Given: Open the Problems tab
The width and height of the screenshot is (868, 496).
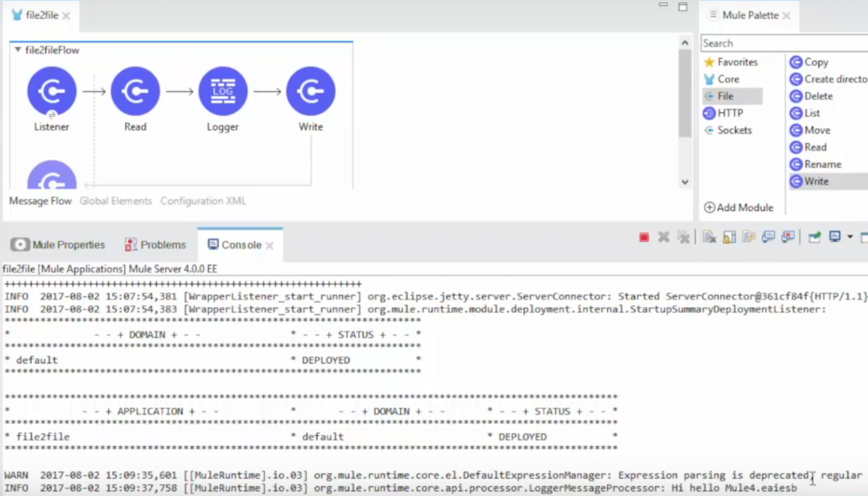Looking at the screenshot, I should [x=155, y=245].
